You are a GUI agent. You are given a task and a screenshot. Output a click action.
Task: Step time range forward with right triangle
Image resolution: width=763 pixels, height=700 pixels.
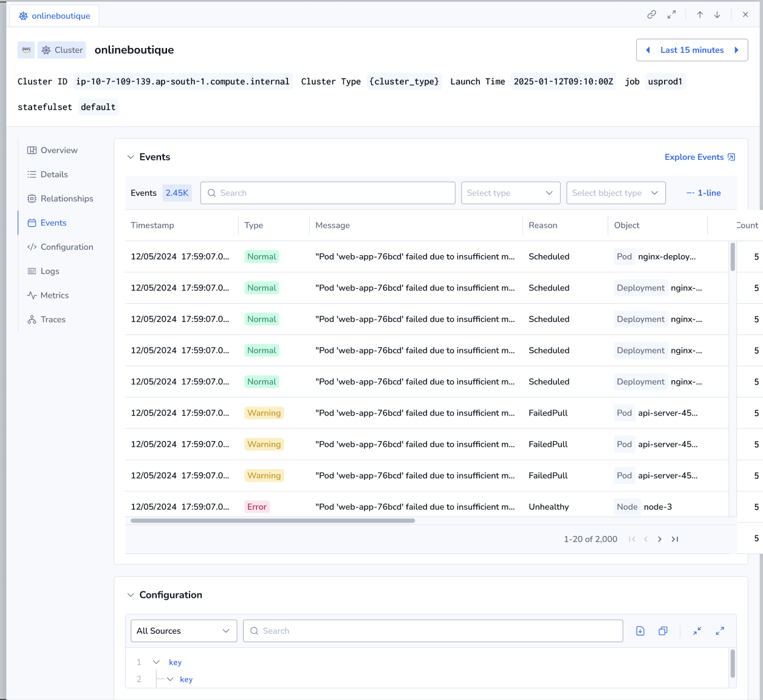pos(736,50)
